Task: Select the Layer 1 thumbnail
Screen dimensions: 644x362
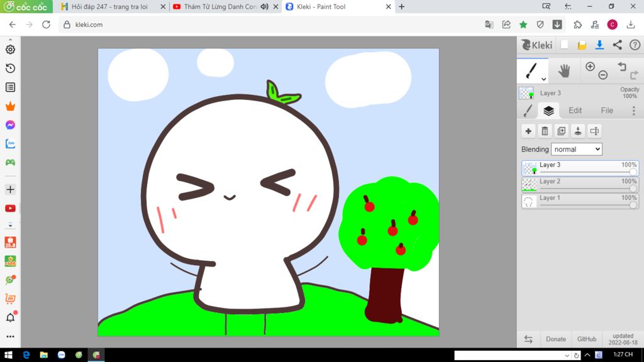Action: (529, 200)
